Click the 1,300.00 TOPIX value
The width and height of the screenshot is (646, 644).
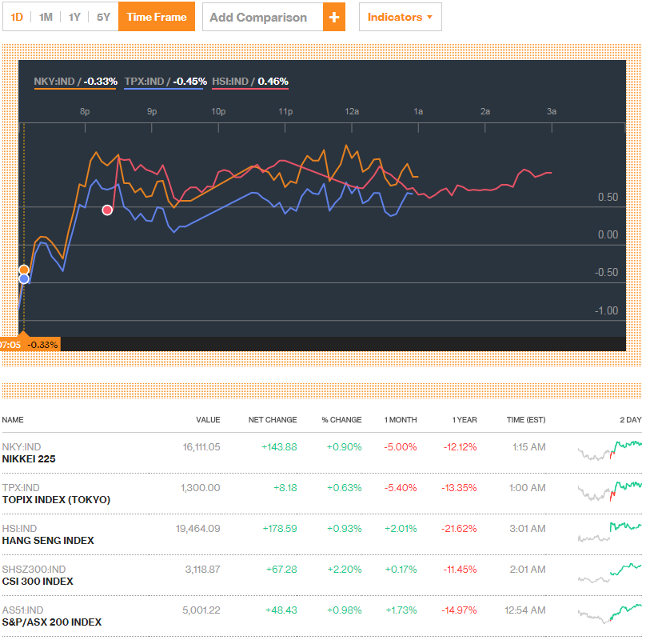(201, 488)
